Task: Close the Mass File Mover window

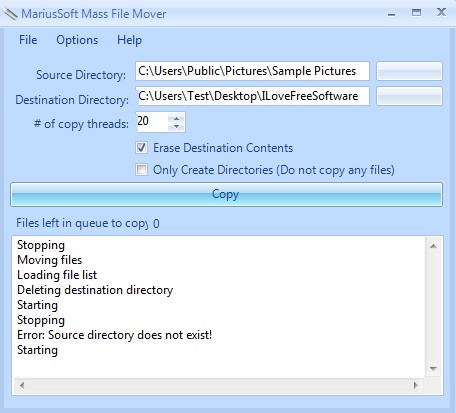Action: [x=441, y=12]
